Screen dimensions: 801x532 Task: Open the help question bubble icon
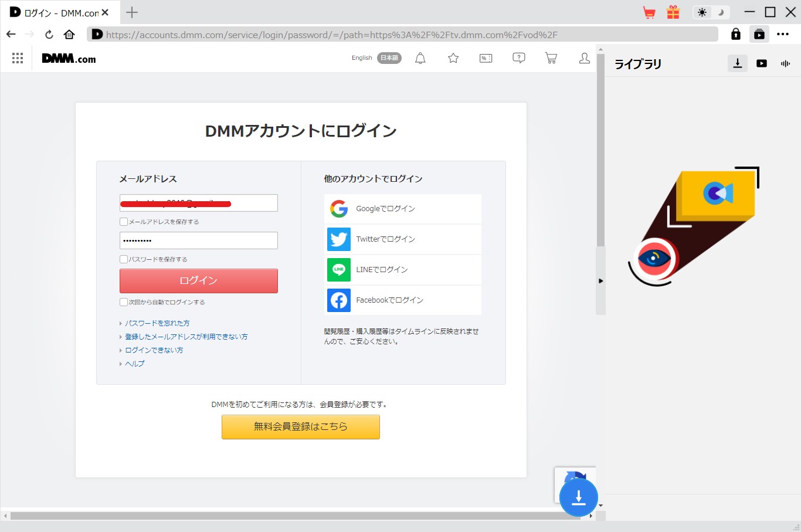click(x=519, y=58)
